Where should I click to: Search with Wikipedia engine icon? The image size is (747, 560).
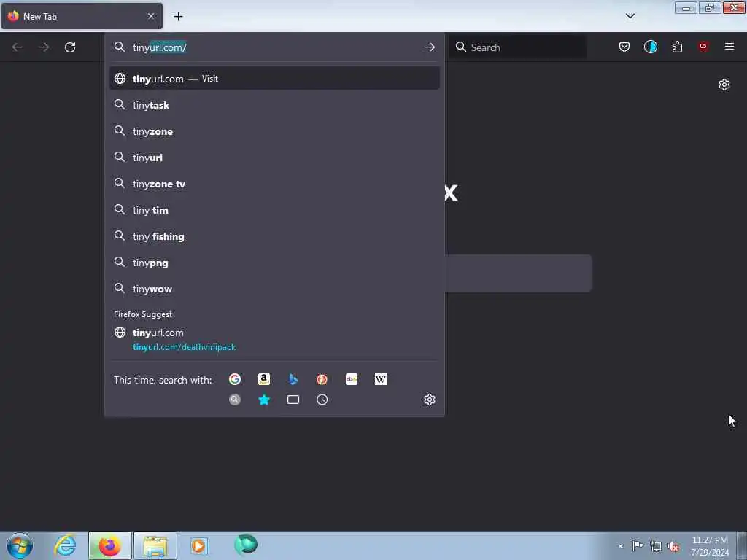[x=381, y=379]
